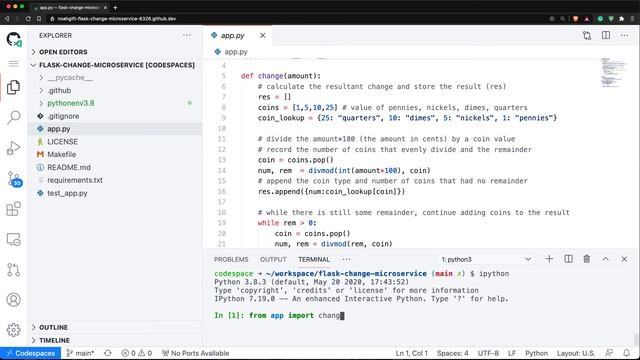Click the main* branch in status bar
Viewport: 640px width, 360px height.
pos(80,353)
